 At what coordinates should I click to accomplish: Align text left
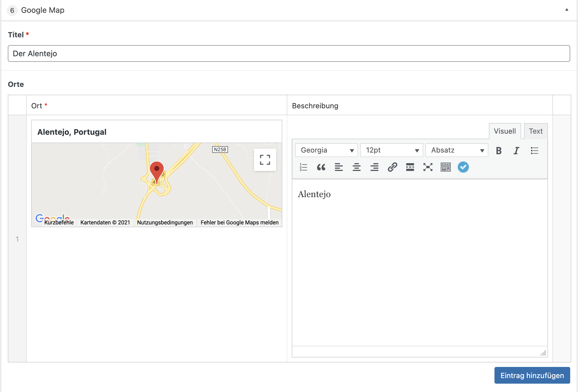coord(339,167)
